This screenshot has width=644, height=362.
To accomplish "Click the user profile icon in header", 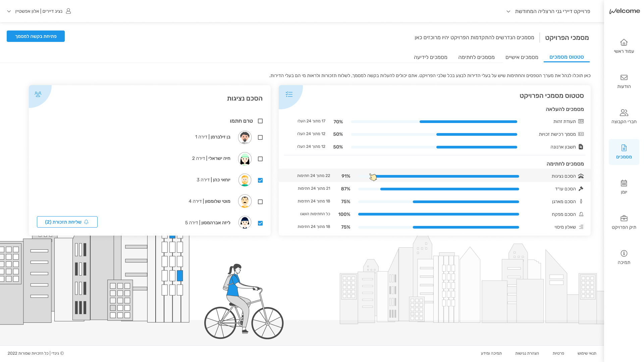I will click(68, 11).
